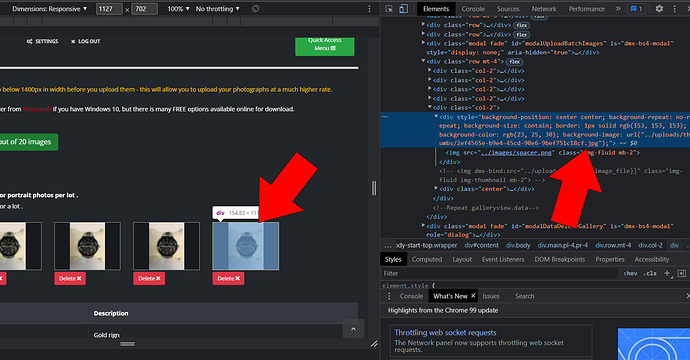The height and width of the screenshot is (360, 690).
Task: Open the Event Listeners pane tab
Action: 503,260
